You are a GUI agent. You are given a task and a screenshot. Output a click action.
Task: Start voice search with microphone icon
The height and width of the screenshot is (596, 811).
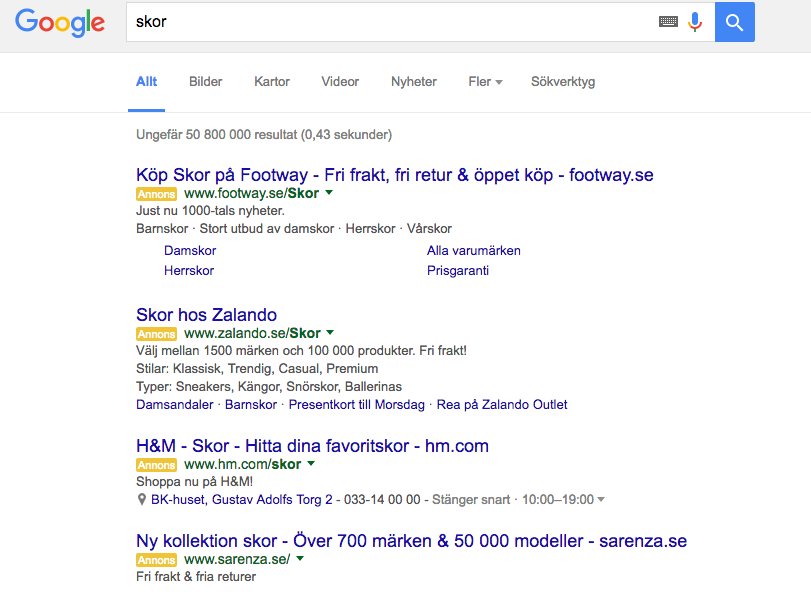point(695,22)
